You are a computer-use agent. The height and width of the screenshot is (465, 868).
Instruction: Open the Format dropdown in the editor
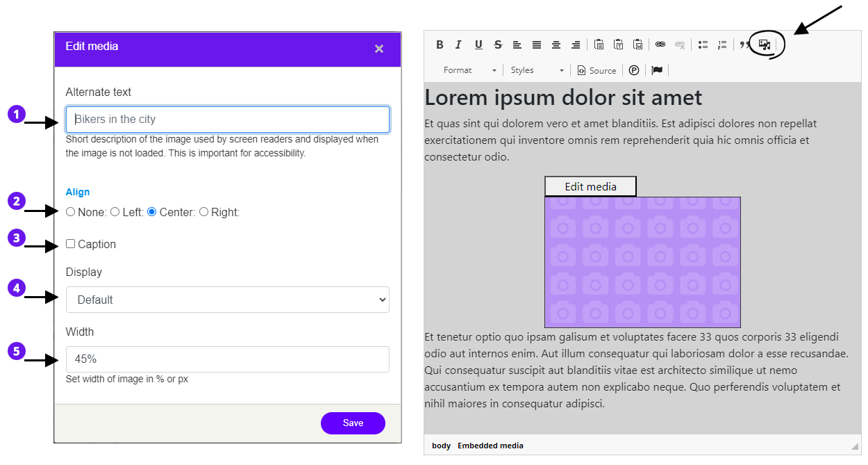point(470,70)
